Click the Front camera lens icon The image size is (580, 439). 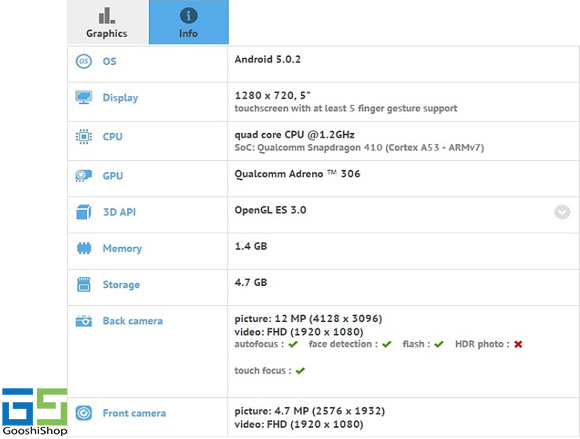click(x=84, y=413)
